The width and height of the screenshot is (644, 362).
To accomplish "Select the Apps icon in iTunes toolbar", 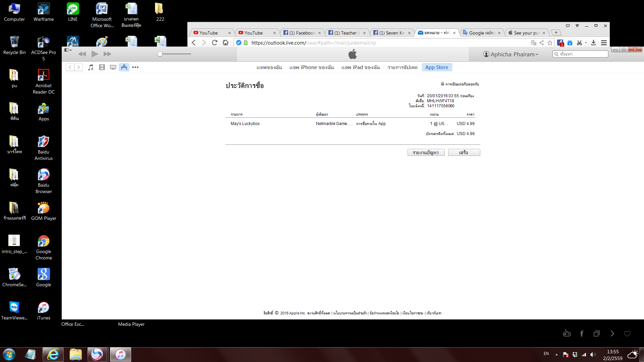I will click(124, 67).
